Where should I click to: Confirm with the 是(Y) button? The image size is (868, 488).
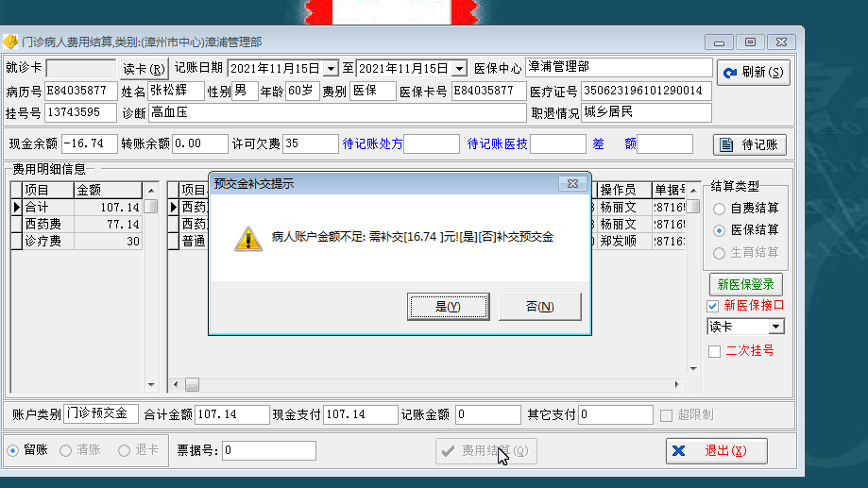click(x=449, y=307)
